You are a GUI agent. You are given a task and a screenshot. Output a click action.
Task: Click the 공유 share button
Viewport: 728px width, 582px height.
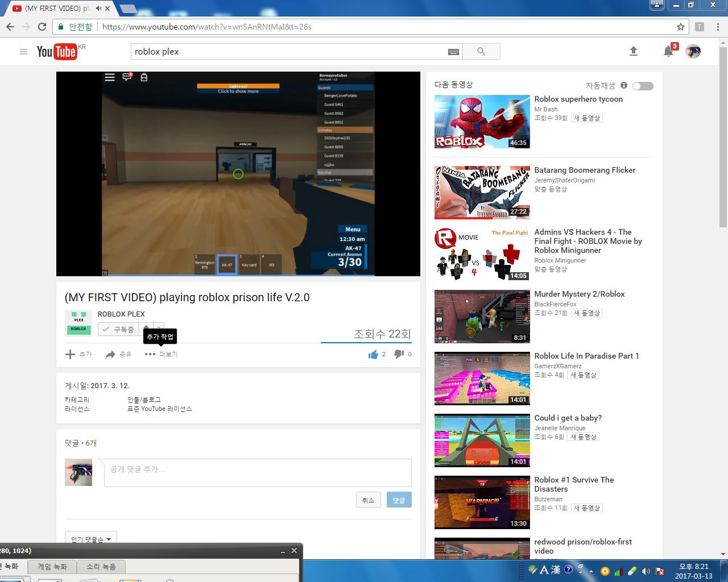[118, 354]
